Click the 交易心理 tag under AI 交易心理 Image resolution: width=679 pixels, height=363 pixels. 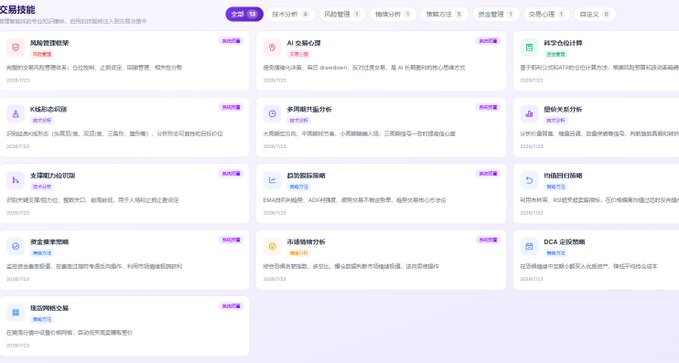coord(299,54)
